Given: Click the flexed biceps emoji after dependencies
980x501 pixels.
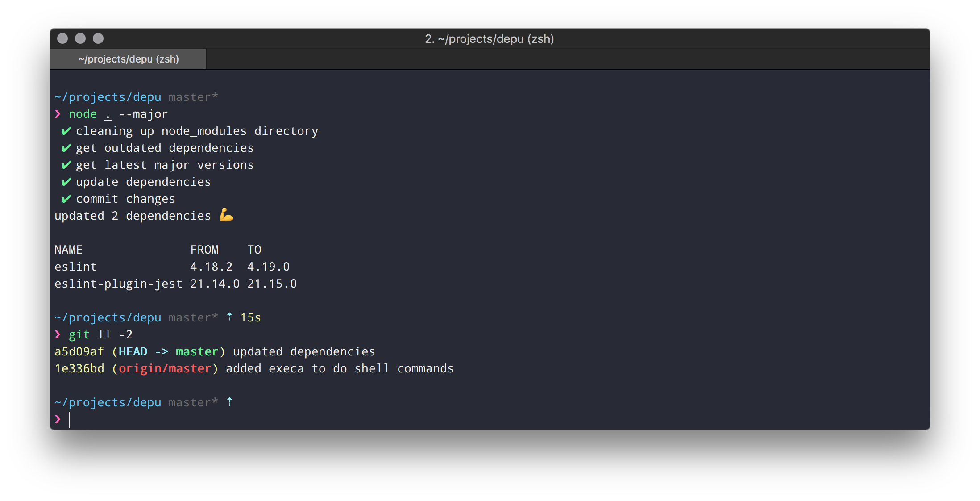Looking at the screenshot, I should point(226,215).
